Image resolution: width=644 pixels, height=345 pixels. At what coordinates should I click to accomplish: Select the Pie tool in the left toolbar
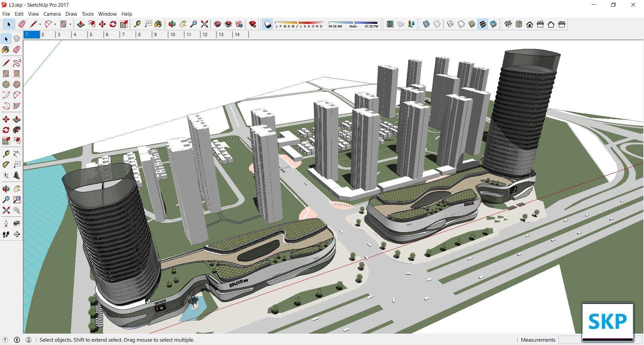point(17,106)
